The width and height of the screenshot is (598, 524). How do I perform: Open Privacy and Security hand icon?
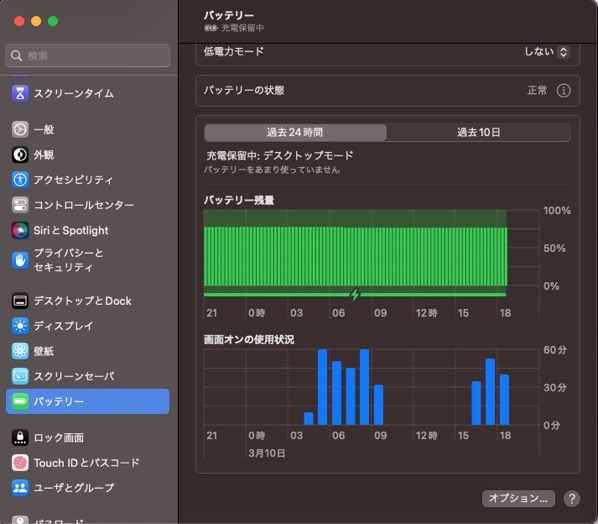(x=20, y=260)
